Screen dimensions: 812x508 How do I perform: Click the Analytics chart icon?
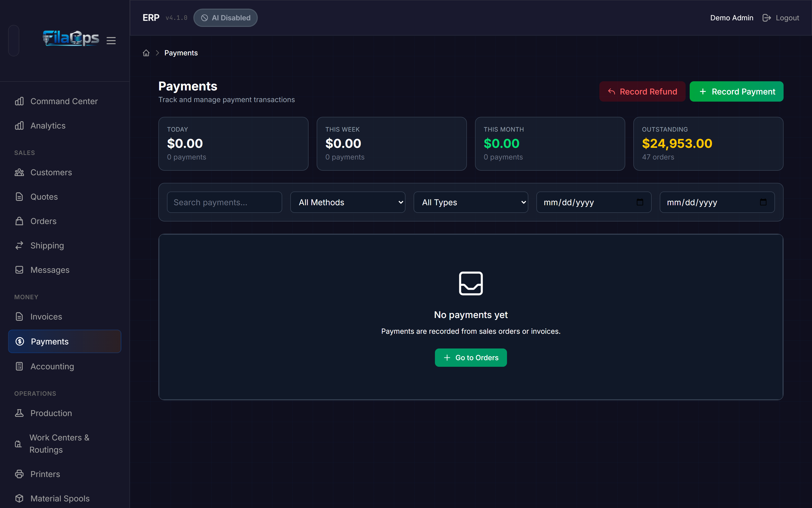coord(20,126)
